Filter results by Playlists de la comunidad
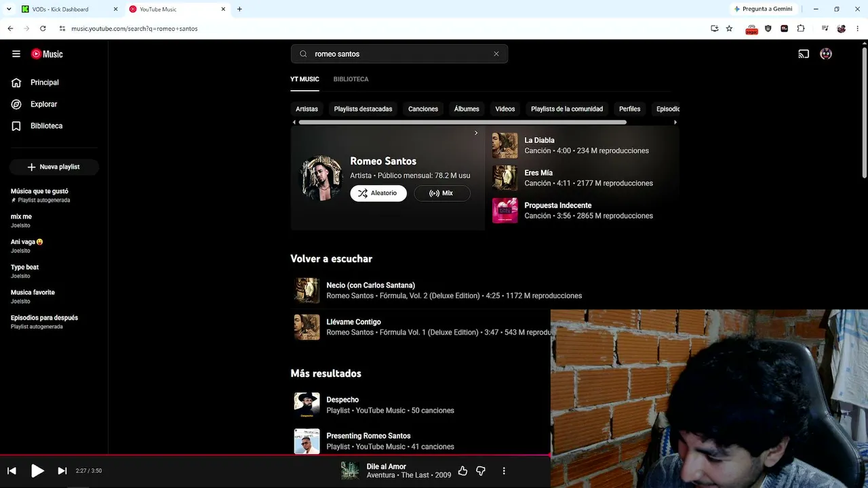Screen dimensions: 868x488 click(567, 109)
